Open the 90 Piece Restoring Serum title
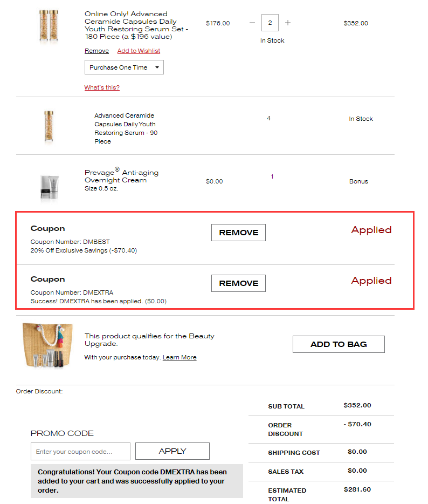Image resolution: width=428 pixels, height=504 pixels. coord(126,128)
